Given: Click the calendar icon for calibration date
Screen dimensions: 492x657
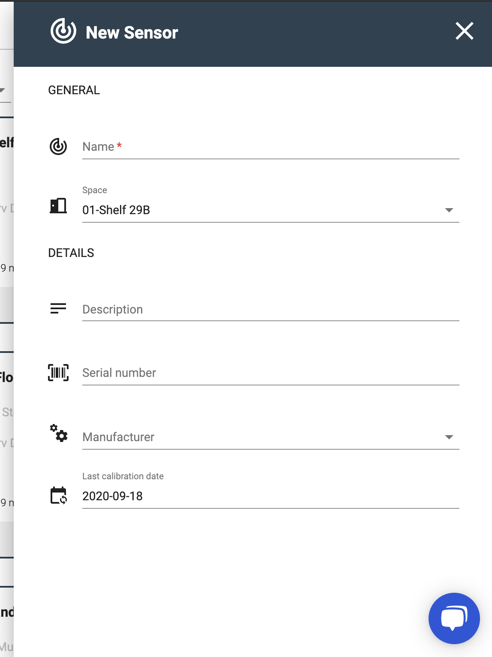Looking at the screenshot, I should coord(59,495).
